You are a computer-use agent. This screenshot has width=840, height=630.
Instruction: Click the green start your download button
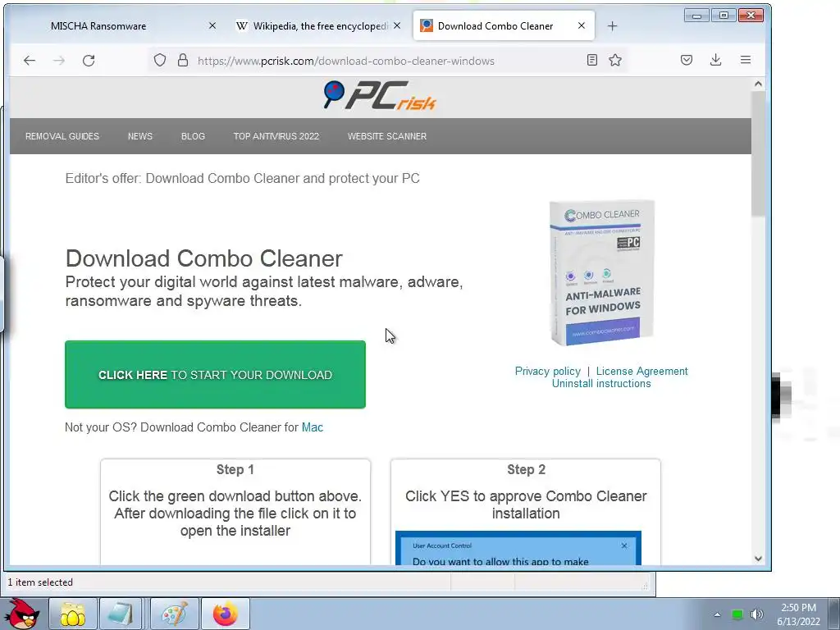[216, 374]
